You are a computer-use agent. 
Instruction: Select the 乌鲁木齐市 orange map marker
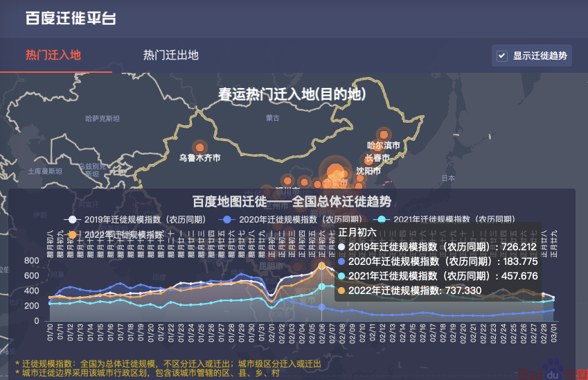point(200,148)
